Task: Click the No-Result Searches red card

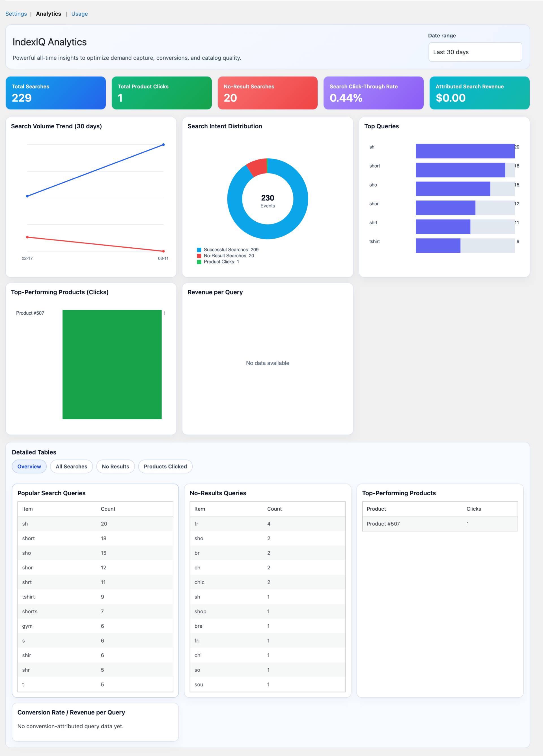Action: pyautogui.click(x=267, y=93)
